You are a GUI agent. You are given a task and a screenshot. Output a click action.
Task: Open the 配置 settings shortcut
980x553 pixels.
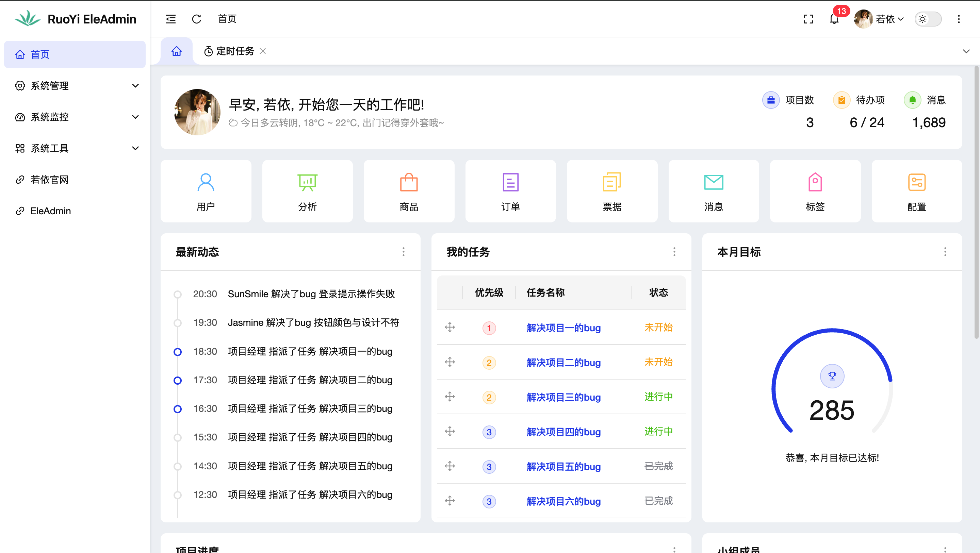click(x=916, y=191)
